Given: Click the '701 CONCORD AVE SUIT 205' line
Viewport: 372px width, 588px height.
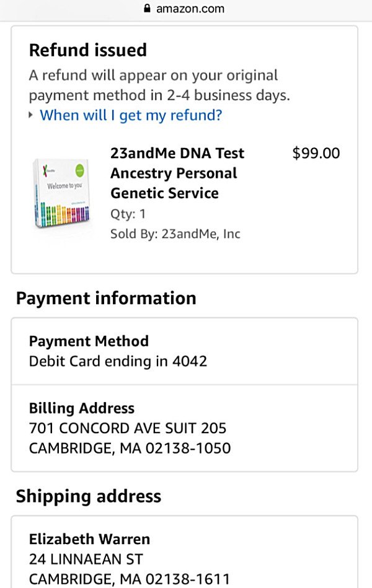Looking at the screenshot, I should [x=128, y=428].
